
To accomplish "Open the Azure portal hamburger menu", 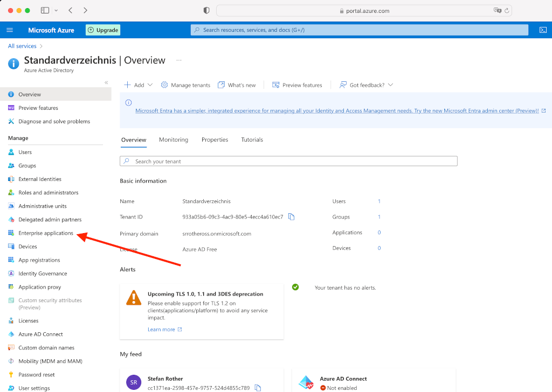I will pyautogui.click(x=10, y=30).
